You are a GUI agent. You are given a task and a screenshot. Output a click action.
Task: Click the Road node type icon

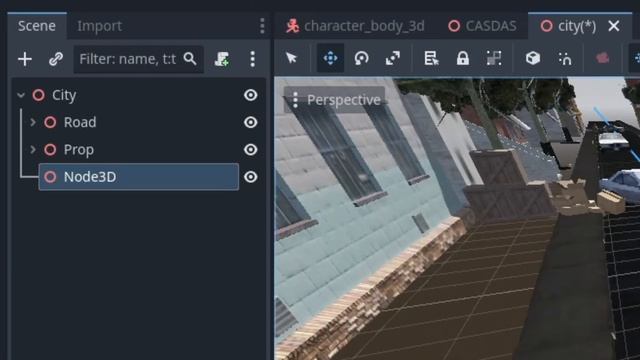tap(50, 122)
